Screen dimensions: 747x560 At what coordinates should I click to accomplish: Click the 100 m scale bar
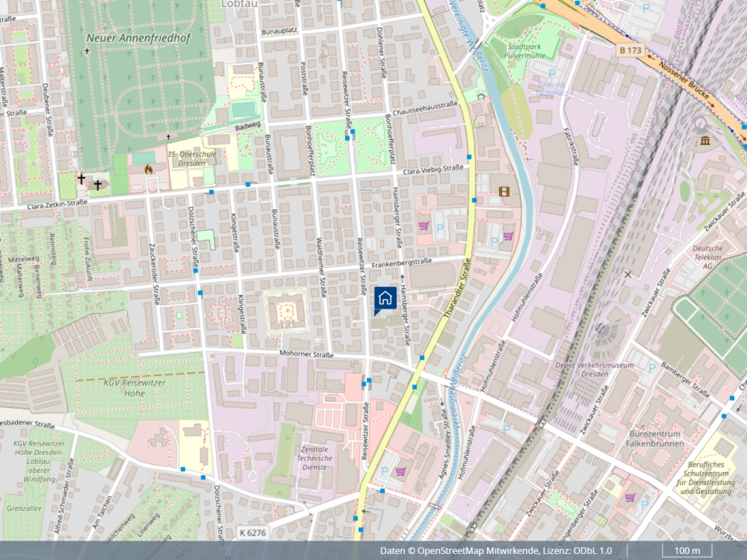687,551
